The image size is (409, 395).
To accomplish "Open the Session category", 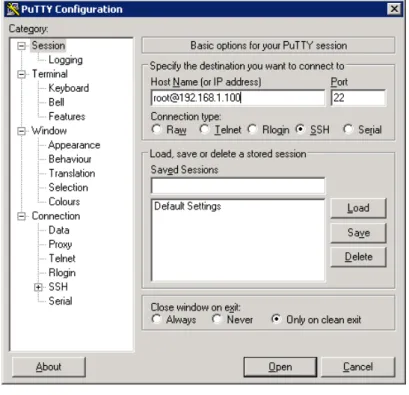I will pyautogui.click(x=48, y=46).
